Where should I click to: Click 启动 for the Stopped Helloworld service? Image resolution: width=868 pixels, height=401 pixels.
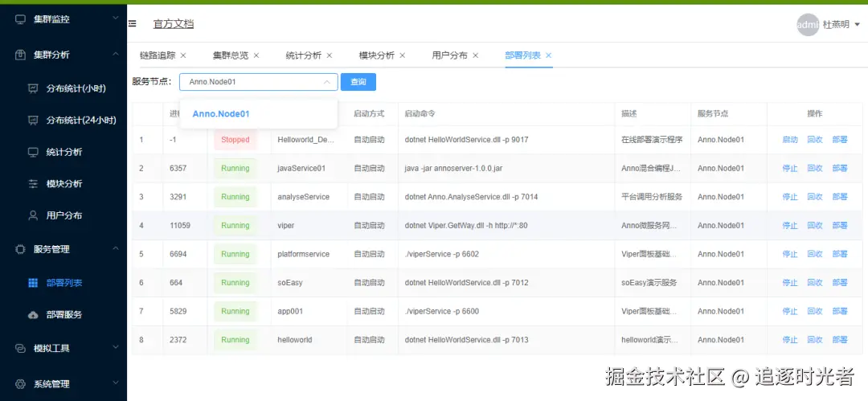pyautogui.click(x=789, y=140)
